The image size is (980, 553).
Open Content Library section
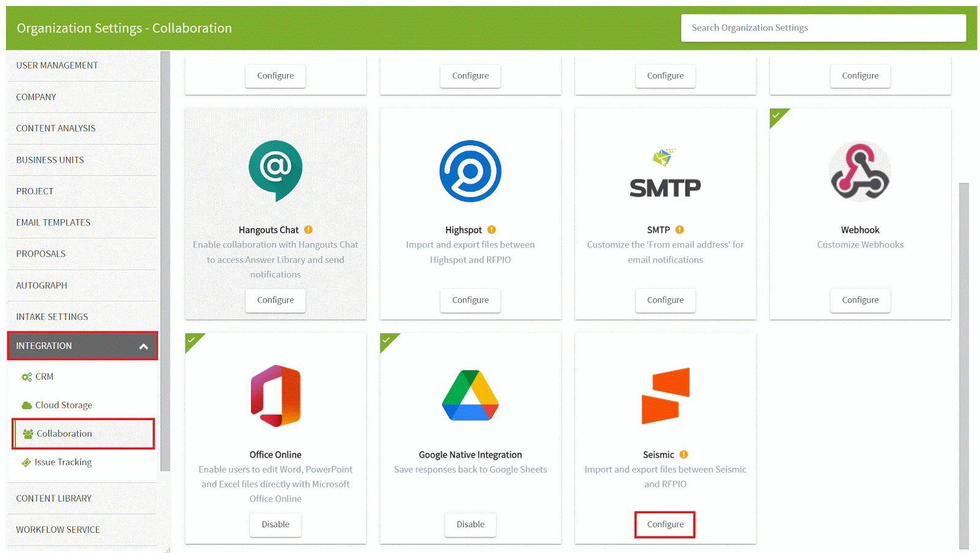82,498
